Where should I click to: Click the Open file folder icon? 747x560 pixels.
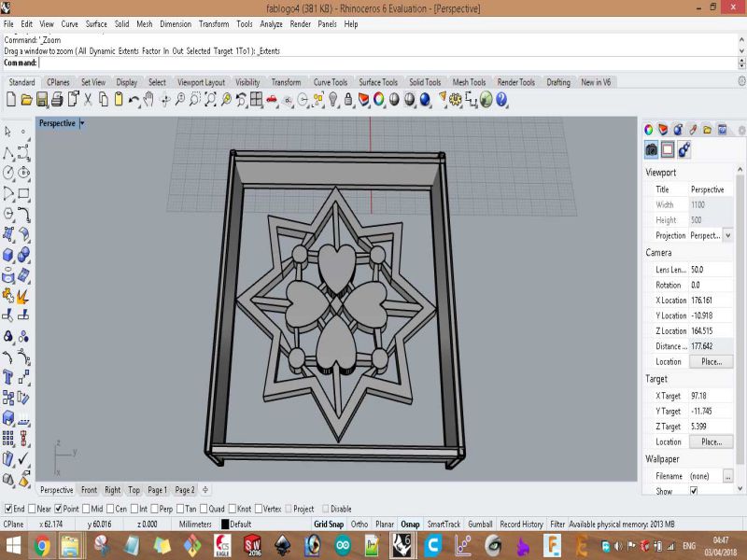tap(27, 99)
